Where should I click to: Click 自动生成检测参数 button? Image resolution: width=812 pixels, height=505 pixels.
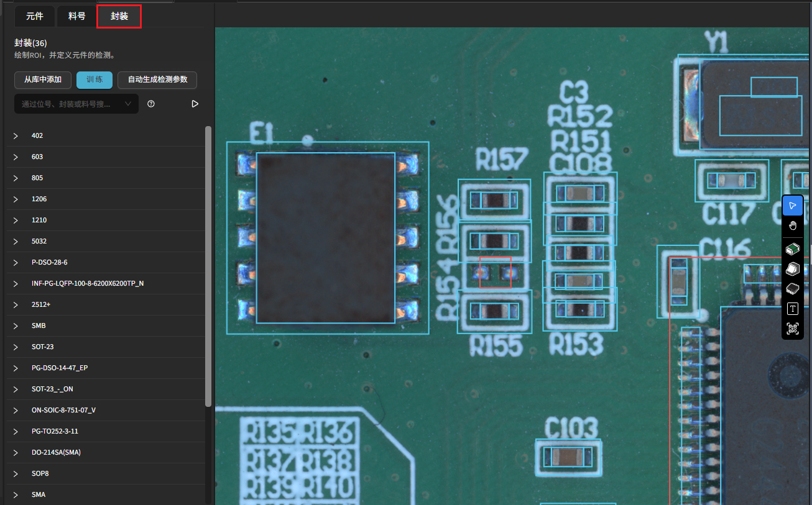(157, 80)
